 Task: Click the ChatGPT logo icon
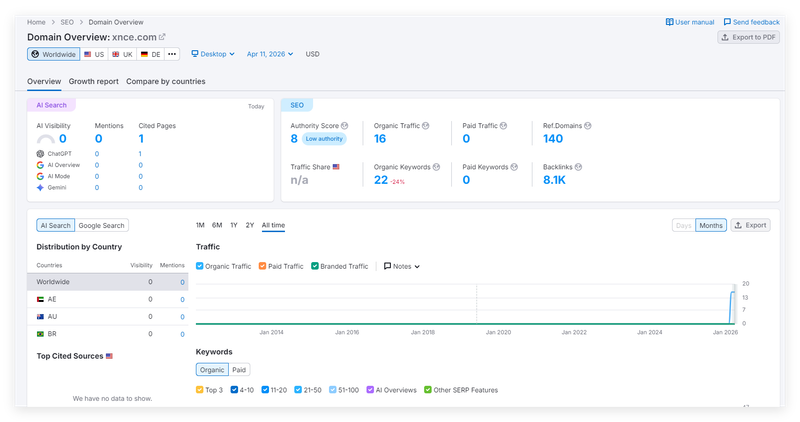point(40,154)
